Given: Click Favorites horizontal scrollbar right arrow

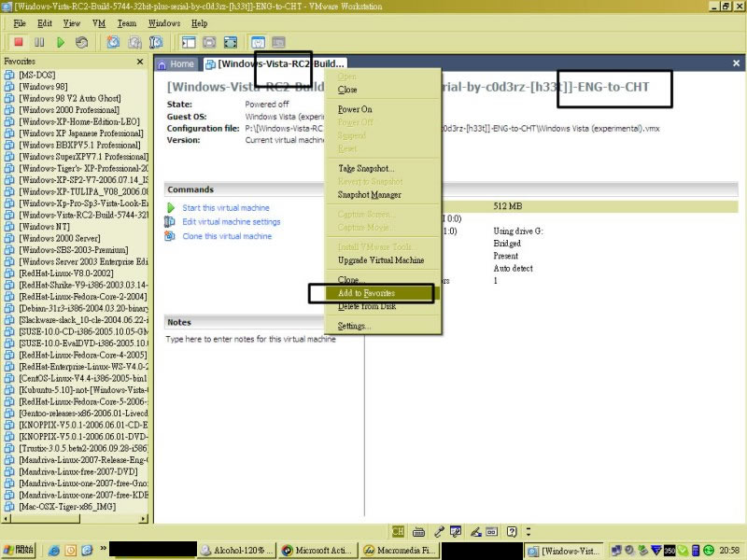Looking at the screenshot, I should tap(144, 519).
